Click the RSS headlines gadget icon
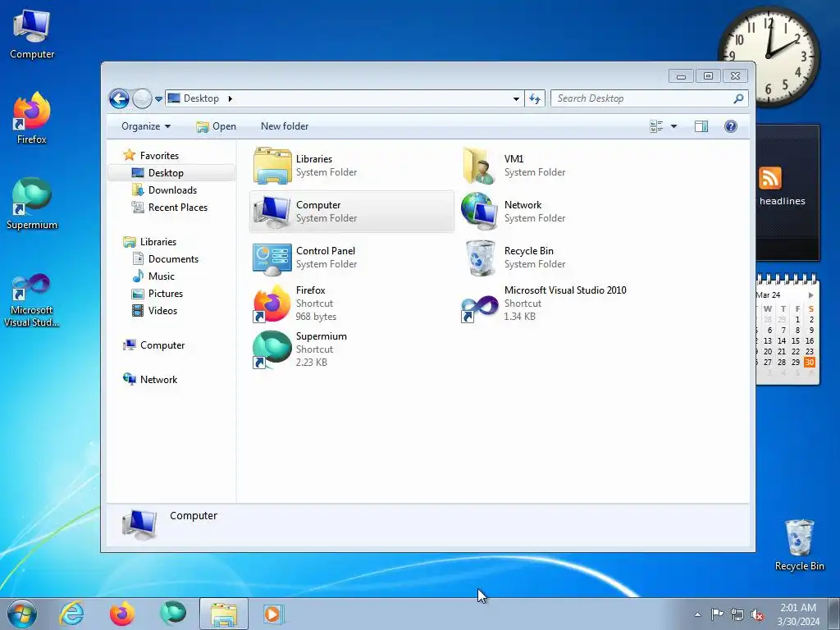The width and height of the screenshot is (840, 630). (x=769, y=178)
